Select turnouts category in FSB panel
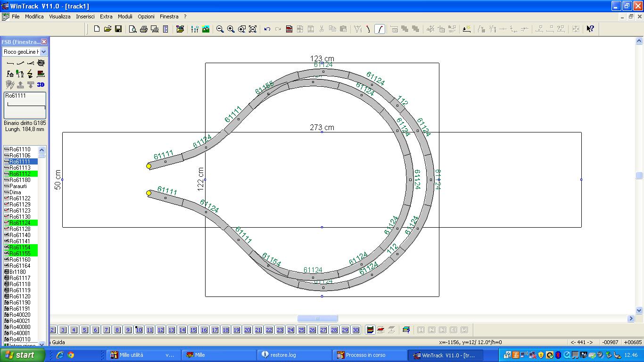 tap(31, 63)
